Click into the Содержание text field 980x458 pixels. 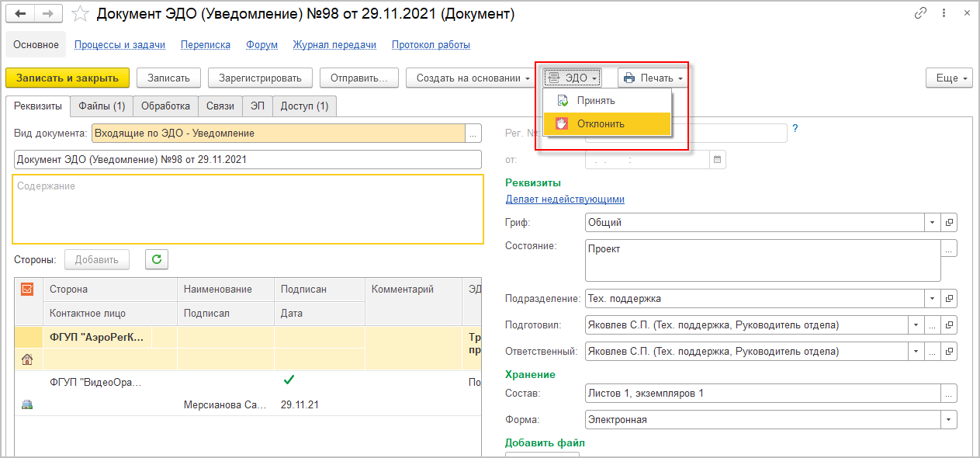click(x=248, y=209)
